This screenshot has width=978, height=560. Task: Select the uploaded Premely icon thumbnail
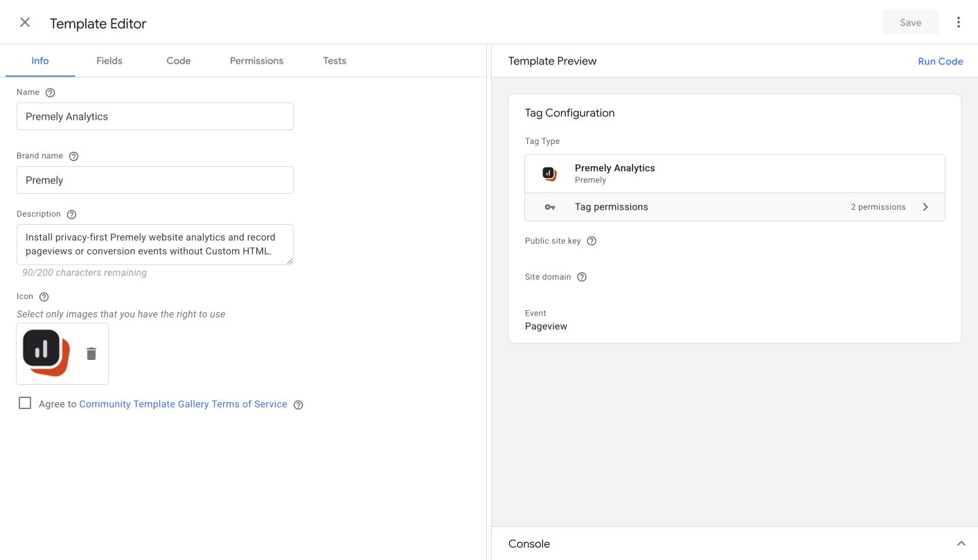pyautogui.click(x=46, y=353)
